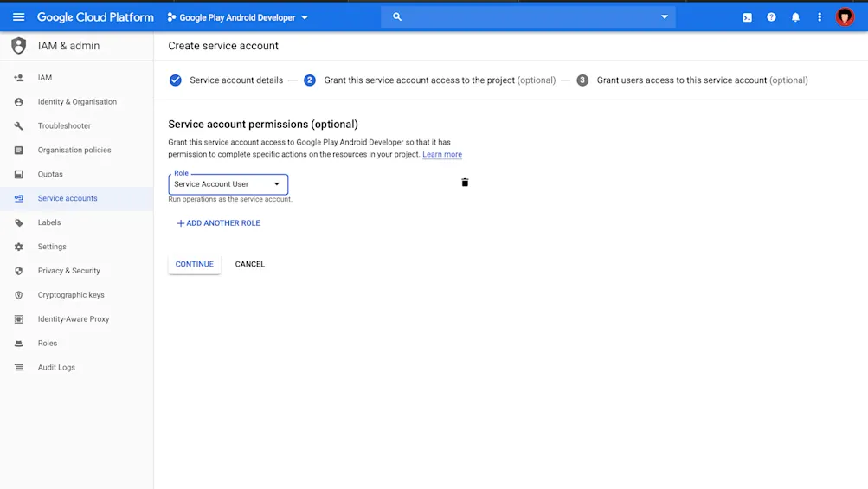Click the search magnifier icon
Viewport: 868px width, 489px height.
pos(397,17)
